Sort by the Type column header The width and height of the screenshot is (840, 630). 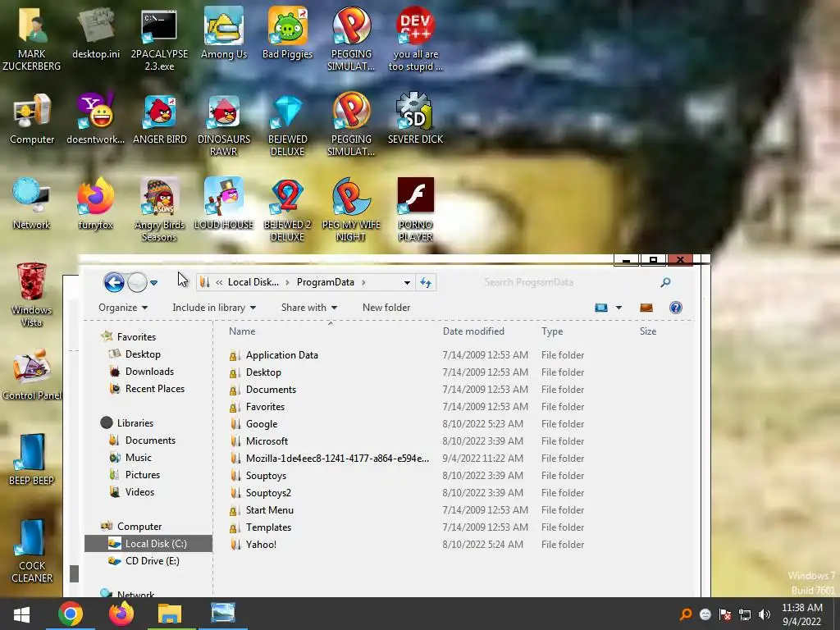click(x=552, y=331)
